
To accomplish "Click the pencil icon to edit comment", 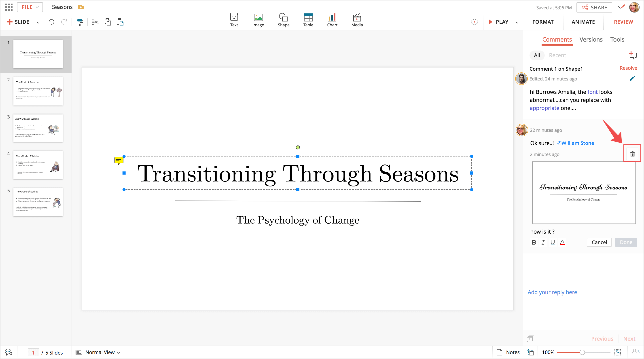I will click(x=632, y=79).
